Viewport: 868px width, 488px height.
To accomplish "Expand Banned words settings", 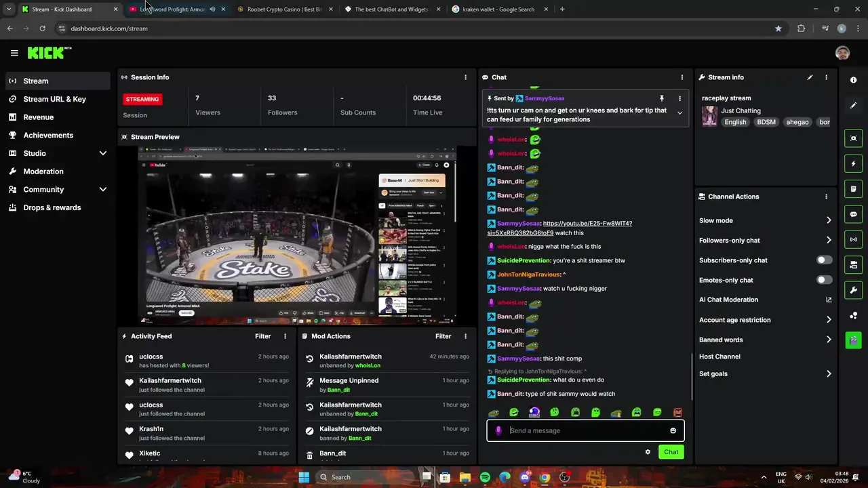I will tap(829, 340).
